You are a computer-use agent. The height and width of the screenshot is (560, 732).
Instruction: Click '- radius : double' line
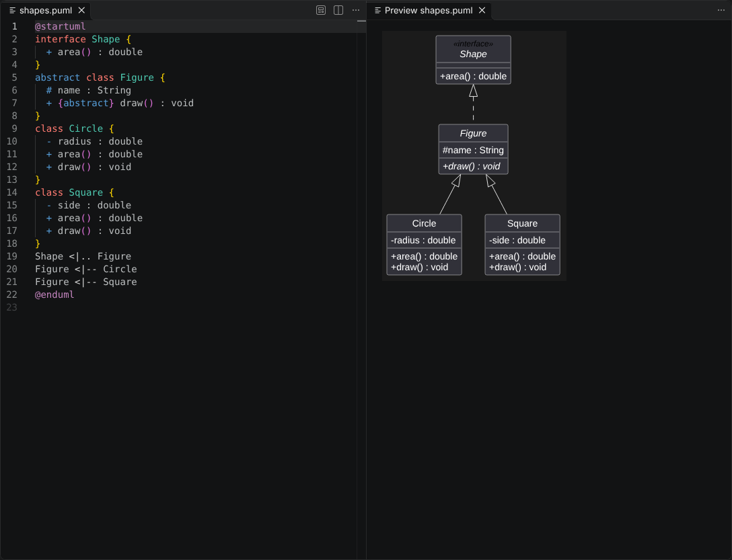coord(94,141)
